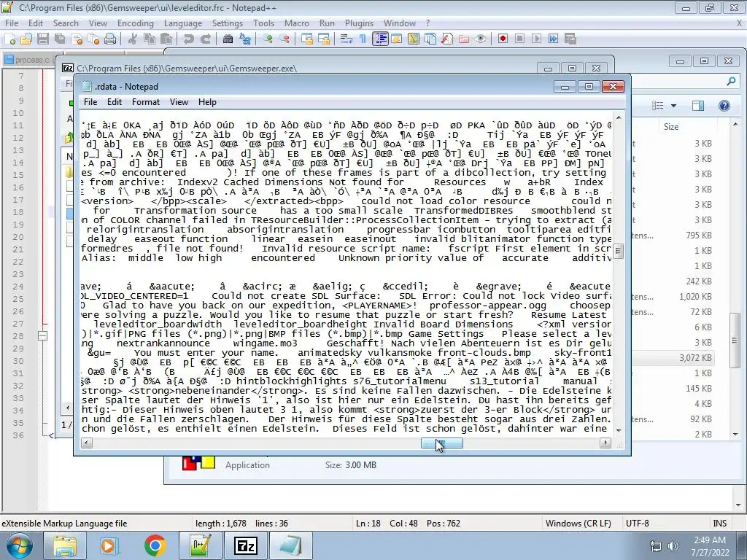Toggle the highlighted Indent Guide icon
The width and height of the screenshot is (747, 560).
click(380, 39)
